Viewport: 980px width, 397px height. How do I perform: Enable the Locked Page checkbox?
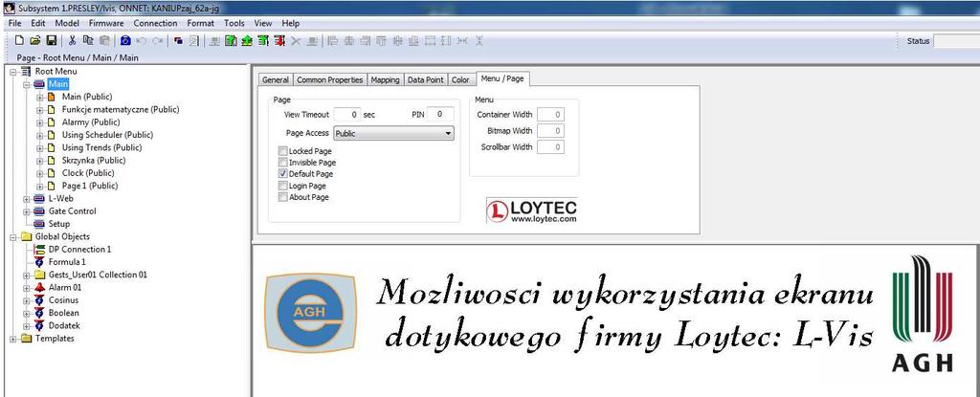[x=283, y=151]
